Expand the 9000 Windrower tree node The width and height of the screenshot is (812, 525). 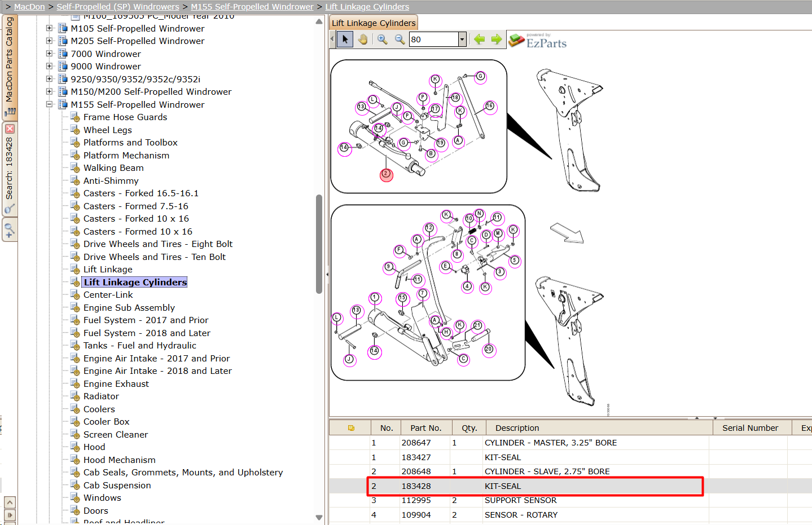click(49, 67)
